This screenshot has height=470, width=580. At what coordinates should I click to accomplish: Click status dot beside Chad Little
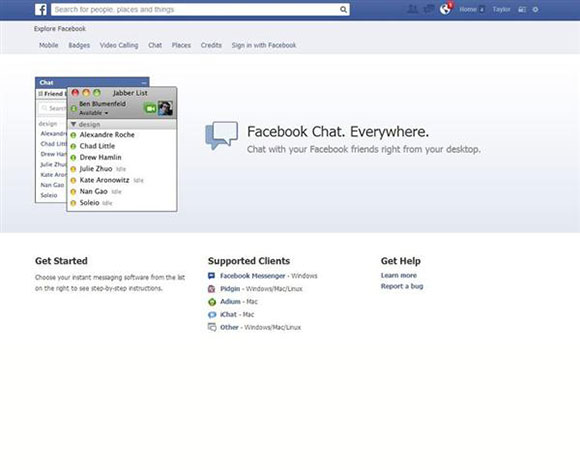[73, 146]
